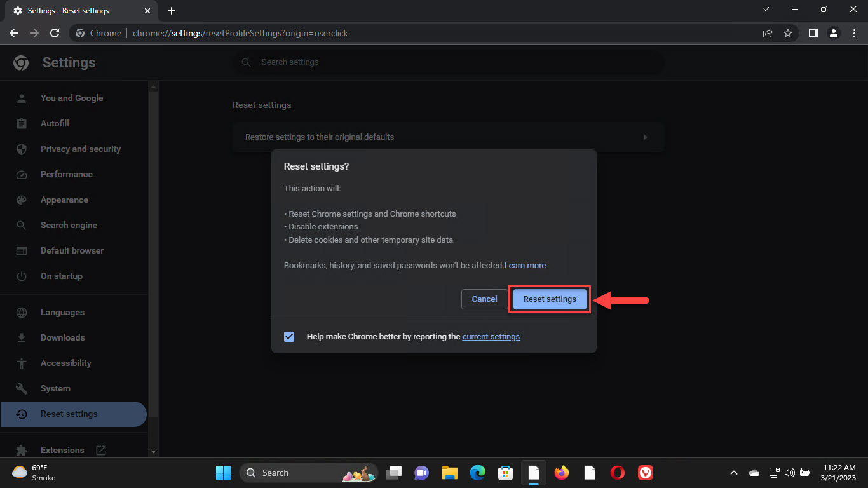
Task: Open Search engine settings section
Action: point(69,225)
